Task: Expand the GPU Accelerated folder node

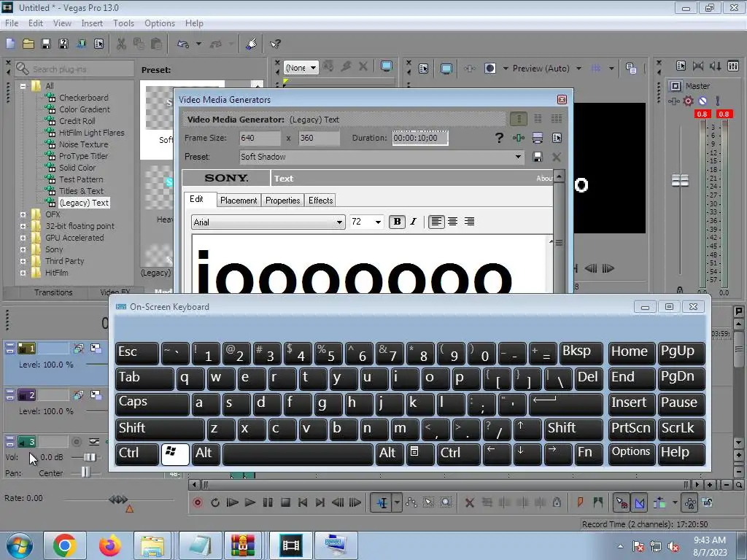Action: click(23, 238)
